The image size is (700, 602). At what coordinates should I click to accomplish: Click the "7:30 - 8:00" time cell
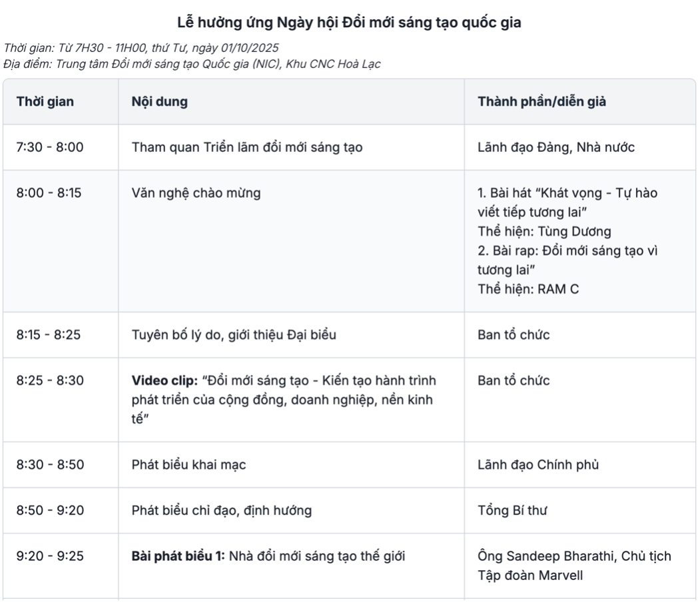50,147
